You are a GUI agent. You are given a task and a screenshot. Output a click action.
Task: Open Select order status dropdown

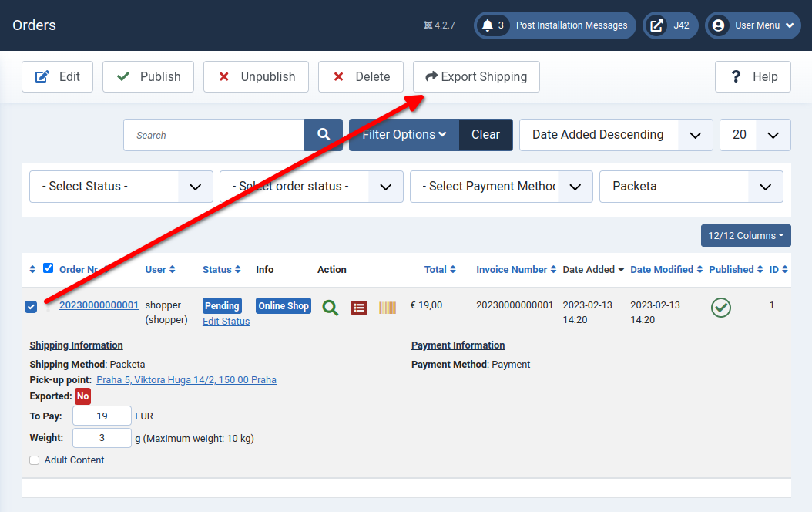311,187
